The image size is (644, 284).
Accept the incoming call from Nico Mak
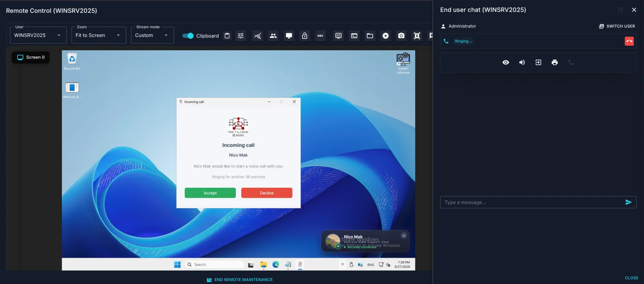pos(210,193)
